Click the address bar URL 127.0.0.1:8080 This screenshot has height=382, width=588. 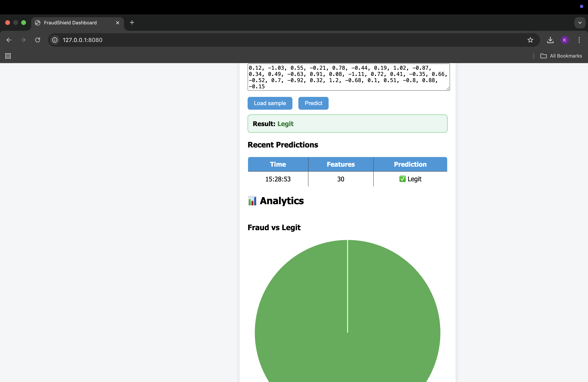tap(83, 40)
